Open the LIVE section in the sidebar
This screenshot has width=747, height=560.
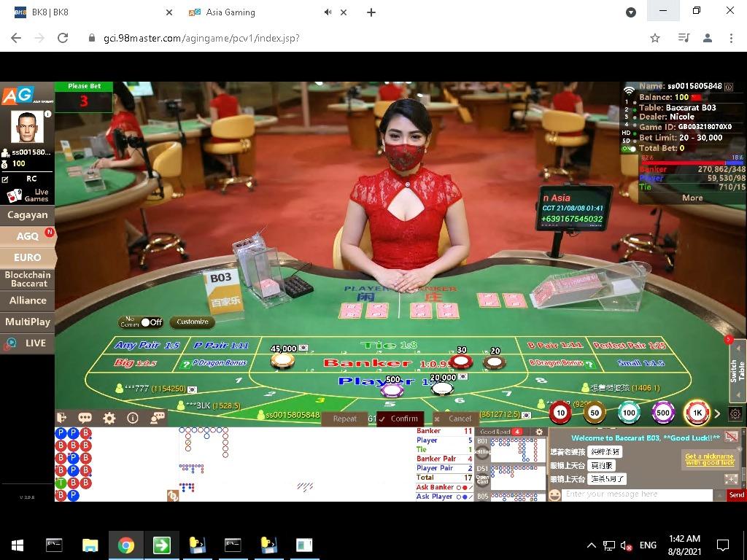(27, 343)
